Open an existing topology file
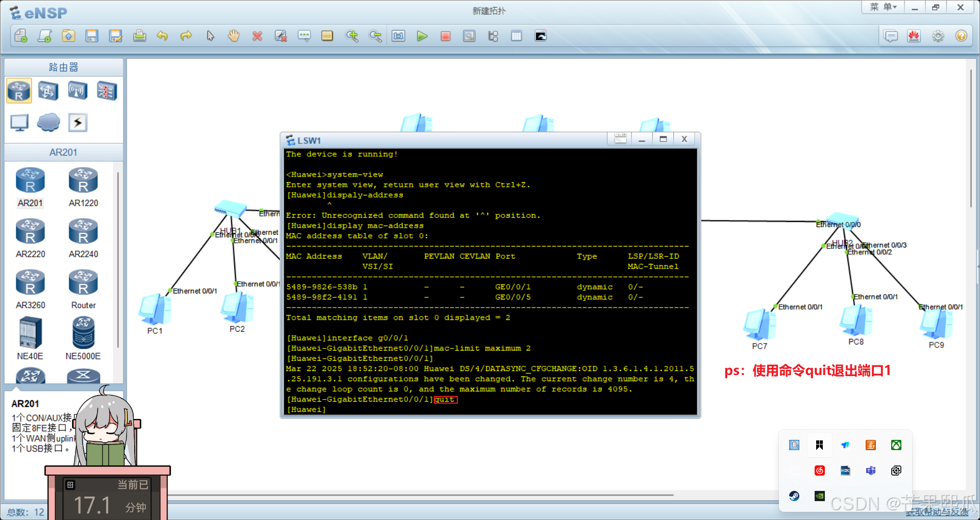Viewport: 980px width, 520px height. [68, 36]
